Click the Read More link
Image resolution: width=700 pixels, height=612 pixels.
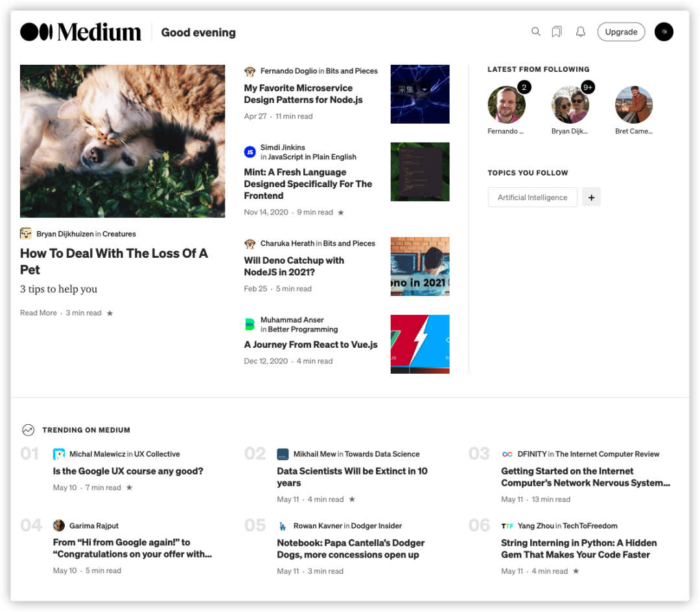38,313
